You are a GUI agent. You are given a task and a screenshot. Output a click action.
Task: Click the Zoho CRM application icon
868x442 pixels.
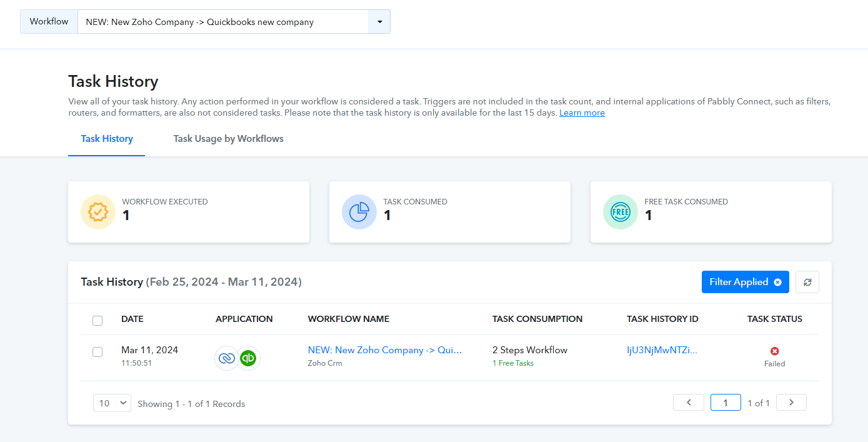pos(226,358)
